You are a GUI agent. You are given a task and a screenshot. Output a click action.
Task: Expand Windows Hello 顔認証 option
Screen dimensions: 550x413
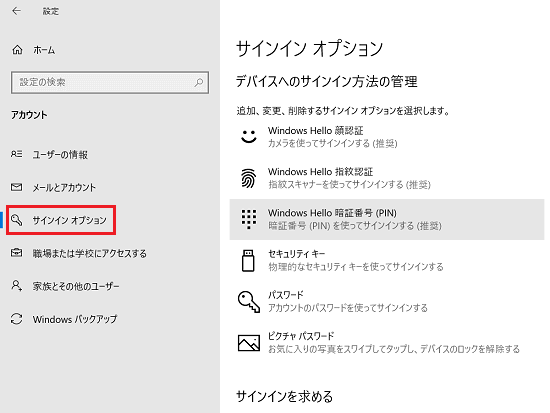[x=387, y=137]
